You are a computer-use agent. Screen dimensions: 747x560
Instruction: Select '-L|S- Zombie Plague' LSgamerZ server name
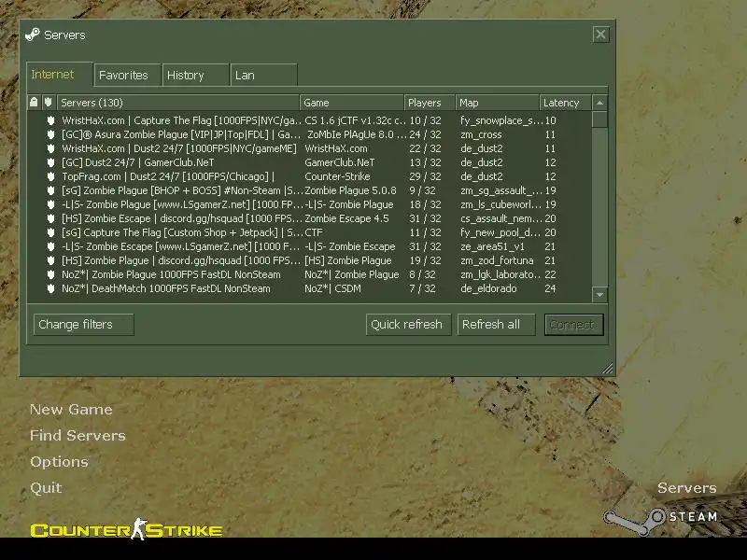tap(182, 204)
